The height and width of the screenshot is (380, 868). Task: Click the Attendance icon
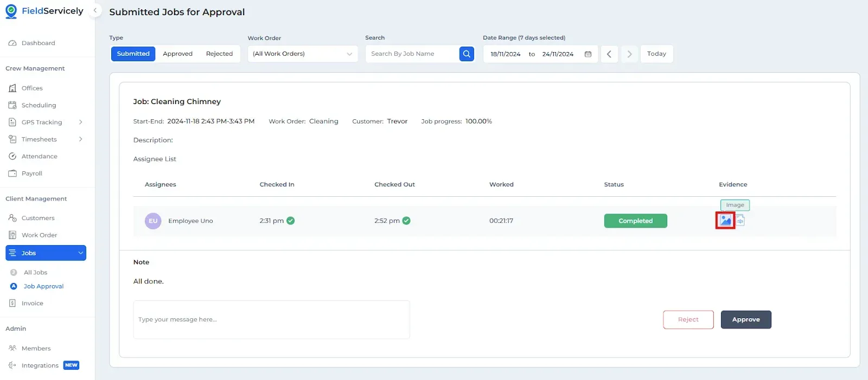[12, 156]
